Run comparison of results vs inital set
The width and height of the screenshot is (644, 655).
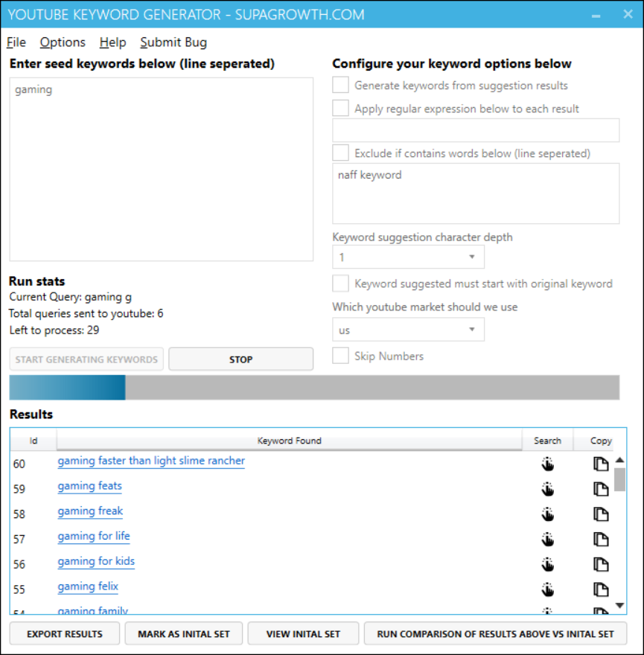(x=495, y=633)
